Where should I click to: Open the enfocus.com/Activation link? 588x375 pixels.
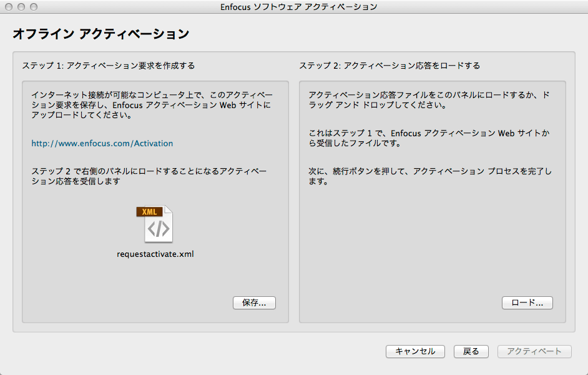coord(102,143)
